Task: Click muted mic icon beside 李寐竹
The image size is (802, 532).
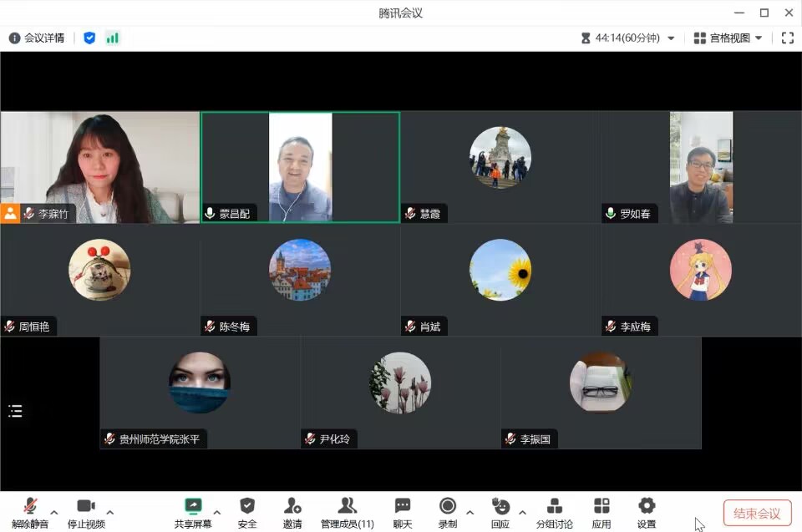Action: coord(29,213)
